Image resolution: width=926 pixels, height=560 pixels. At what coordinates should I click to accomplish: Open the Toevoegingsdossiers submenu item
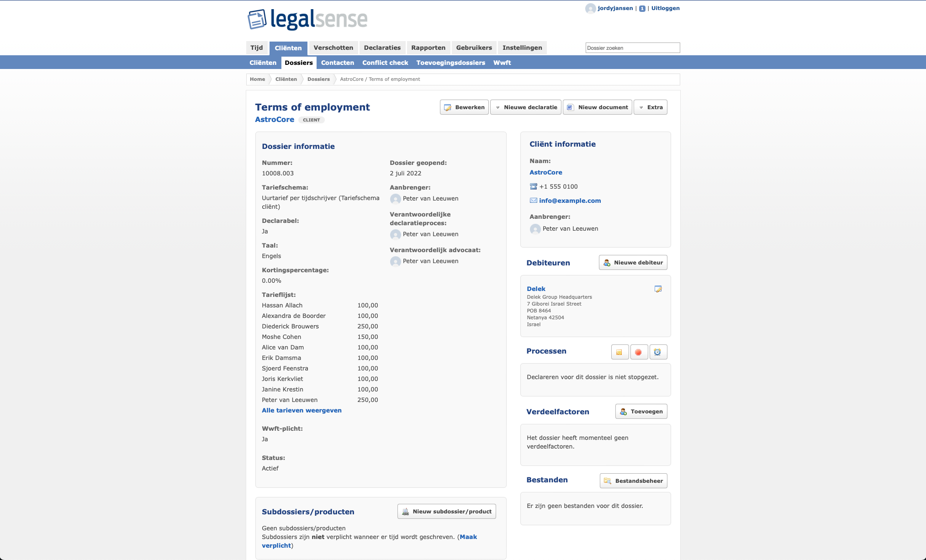(450, 63)
